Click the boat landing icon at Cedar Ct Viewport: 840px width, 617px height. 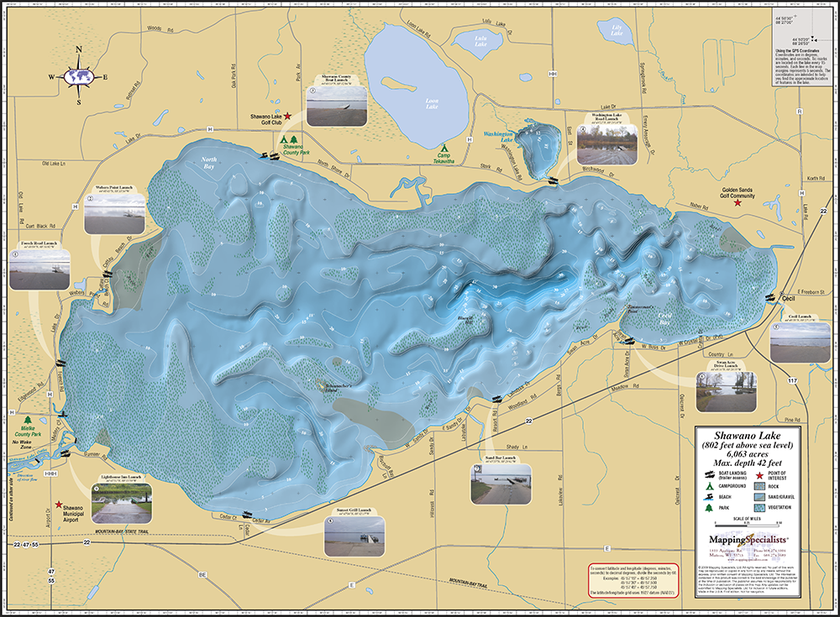247,514
